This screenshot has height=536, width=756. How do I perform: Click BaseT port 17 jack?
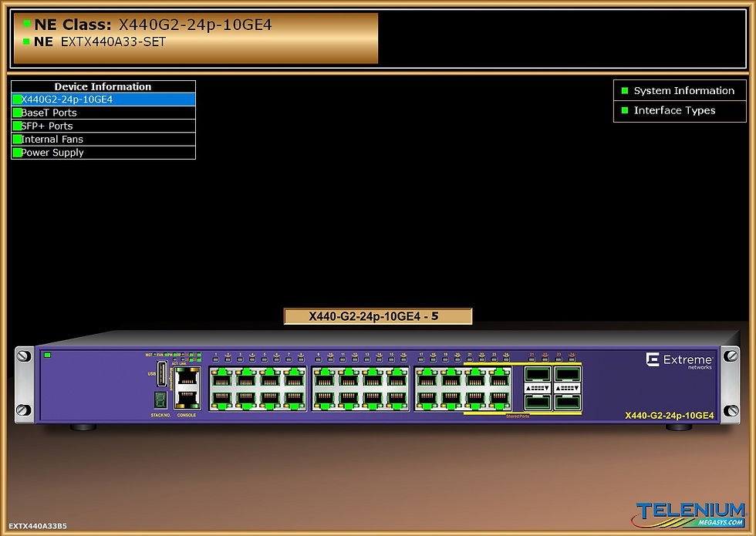pyautogui.click(x=427, y=378)
